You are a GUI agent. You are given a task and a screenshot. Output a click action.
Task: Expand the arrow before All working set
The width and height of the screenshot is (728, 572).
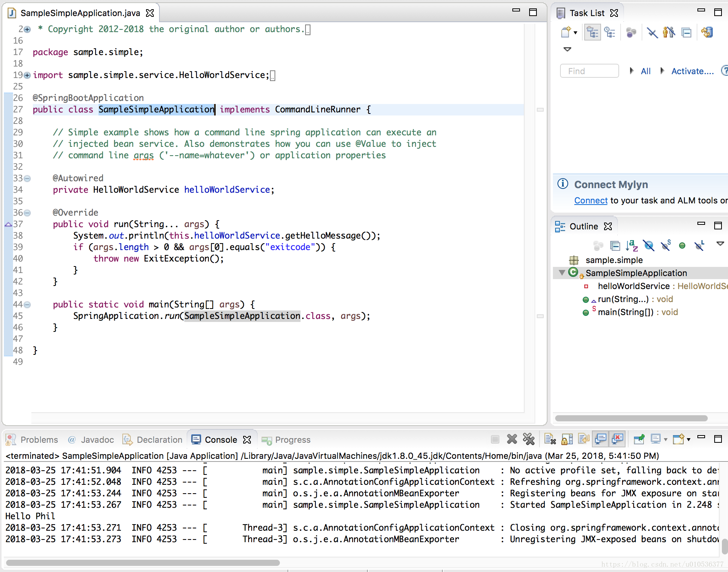tap(632, 71)
